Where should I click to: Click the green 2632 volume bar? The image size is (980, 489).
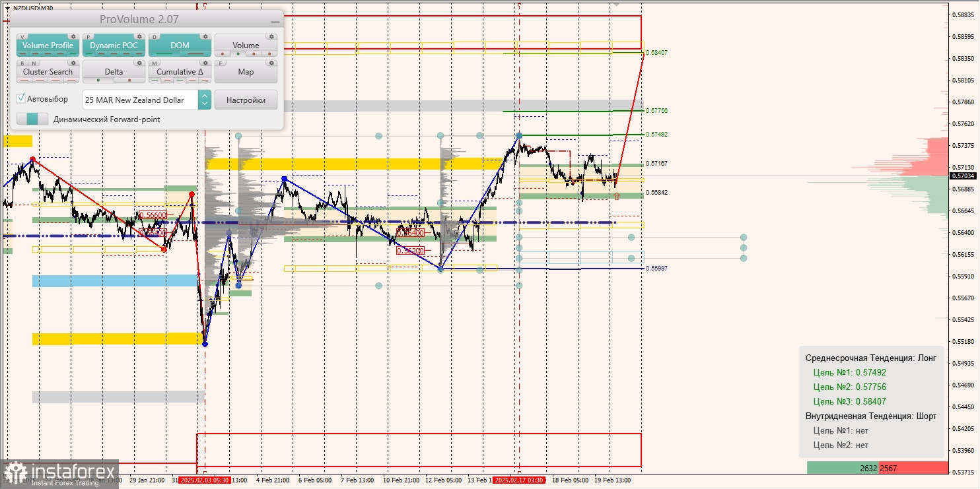pos(843,468)
